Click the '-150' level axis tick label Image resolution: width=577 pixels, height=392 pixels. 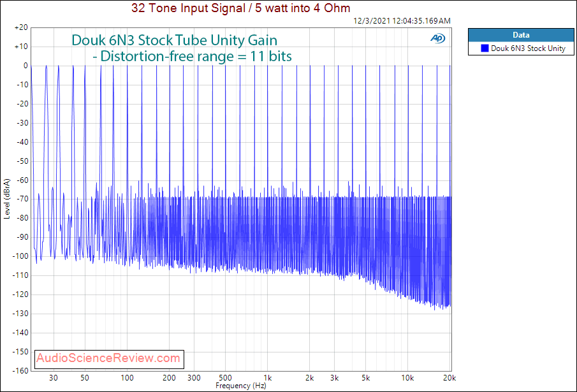20,352
